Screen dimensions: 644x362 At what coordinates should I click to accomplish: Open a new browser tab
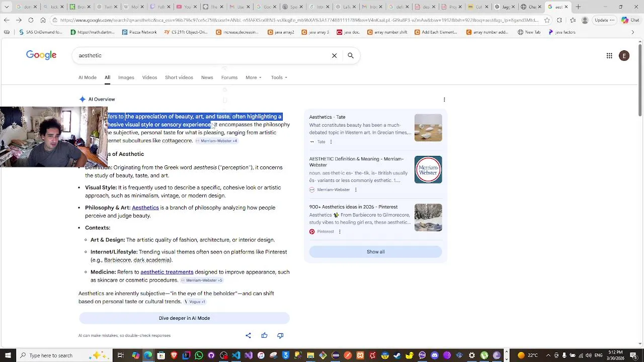(x=578, y=7)
